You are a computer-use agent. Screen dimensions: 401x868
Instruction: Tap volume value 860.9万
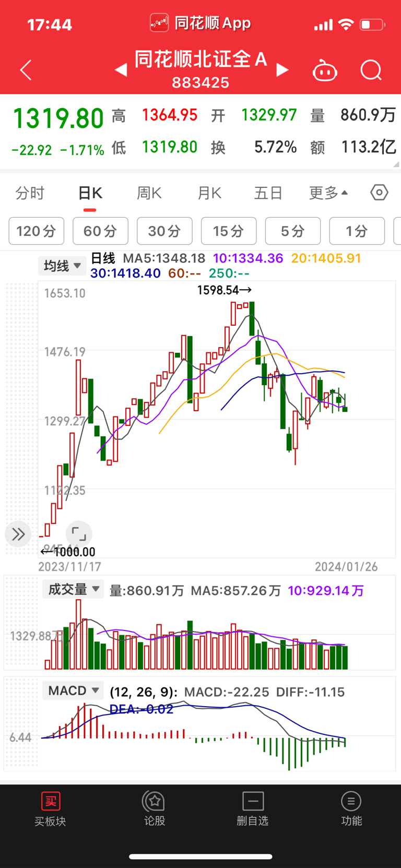click(368, 115)
